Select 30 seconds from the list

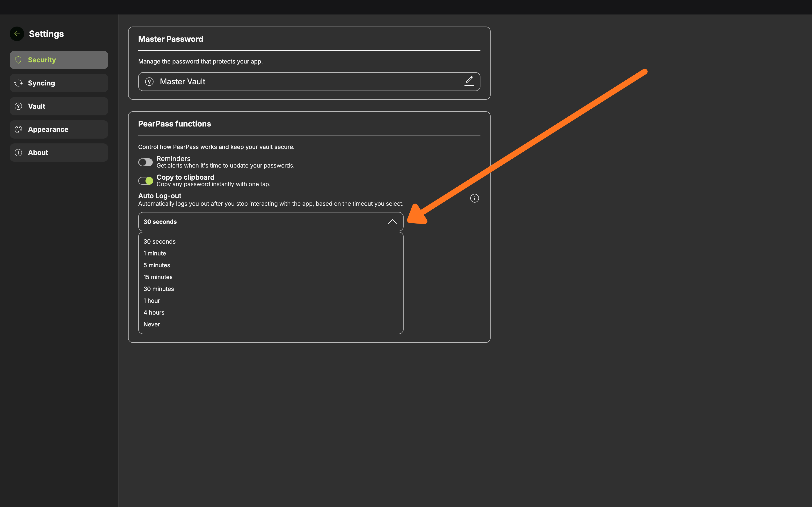pos(159,241)
